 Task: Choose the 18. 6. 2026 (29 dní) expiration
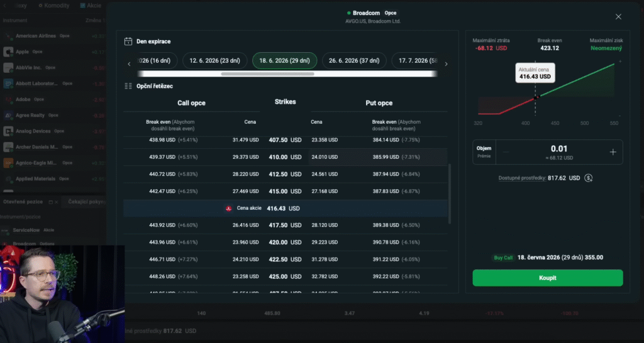(x=285, y=61)
